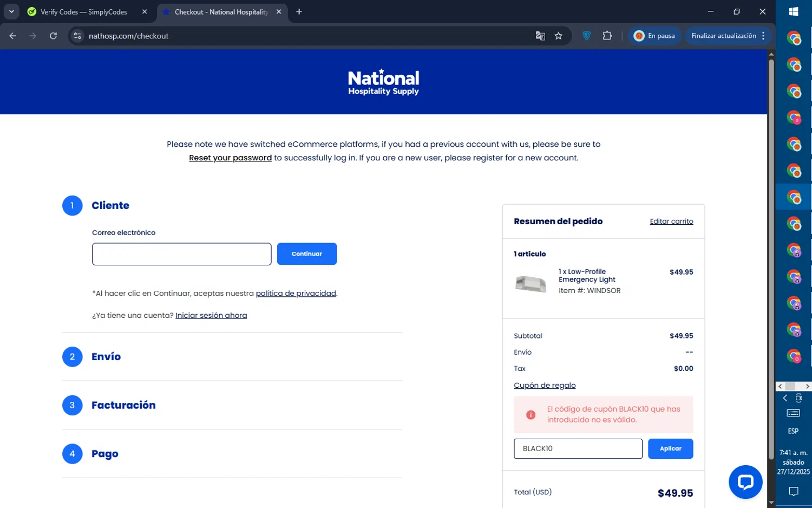Click the $49.95 total amount
Screen dimensions: 812x508
click(675, 493)
